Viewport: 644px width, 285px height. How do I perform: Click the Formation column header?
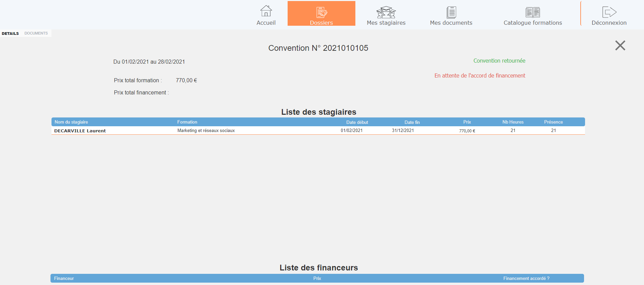pyautogui.click(x=187, y=122)
